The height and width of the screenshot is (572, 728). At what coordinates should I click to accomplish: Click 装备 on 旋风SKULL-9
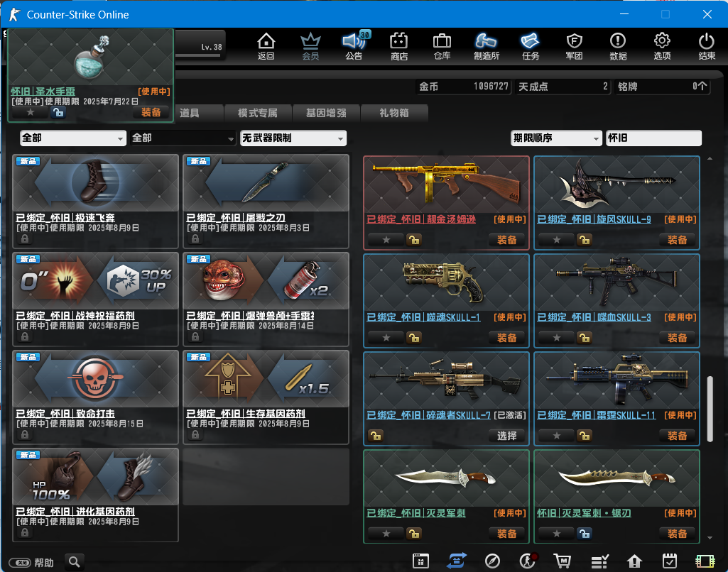point(678,240)
